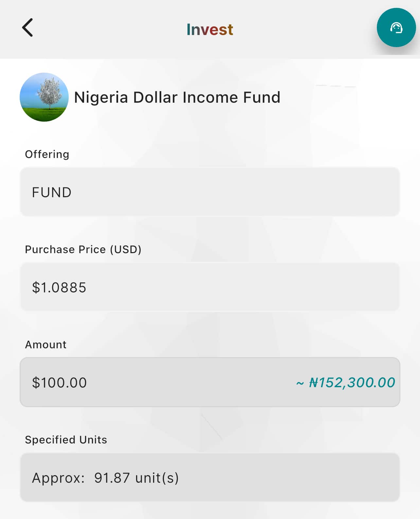Tap the Approx: text in units field
The width and height of the screenshot is (420, 519).
[x=58, y=478]
